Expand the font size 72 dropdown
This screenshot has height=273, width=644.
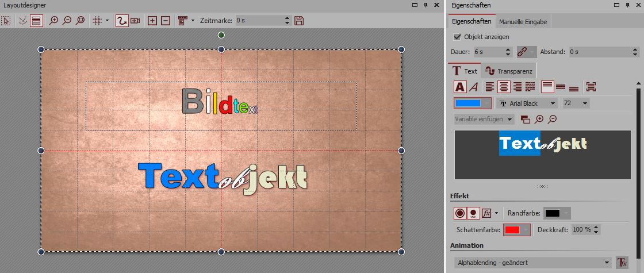tap(576, 103)
